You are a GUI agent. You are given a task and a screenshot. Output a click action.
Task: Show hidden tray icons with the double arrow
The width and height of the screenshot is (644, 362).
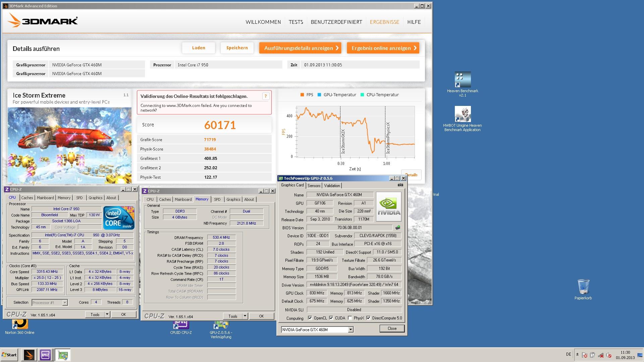577,355
